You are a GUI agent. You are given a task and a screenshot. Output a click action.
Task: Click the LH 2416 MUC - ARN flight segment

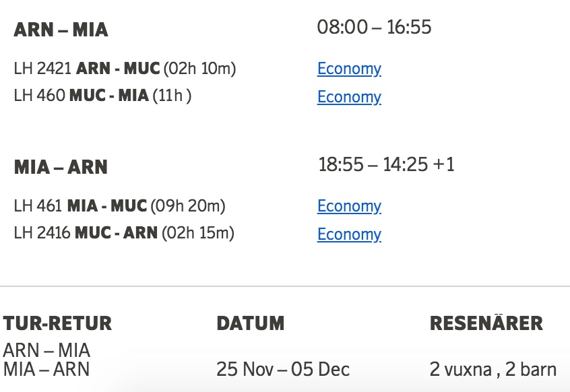(x=124, y=234)
